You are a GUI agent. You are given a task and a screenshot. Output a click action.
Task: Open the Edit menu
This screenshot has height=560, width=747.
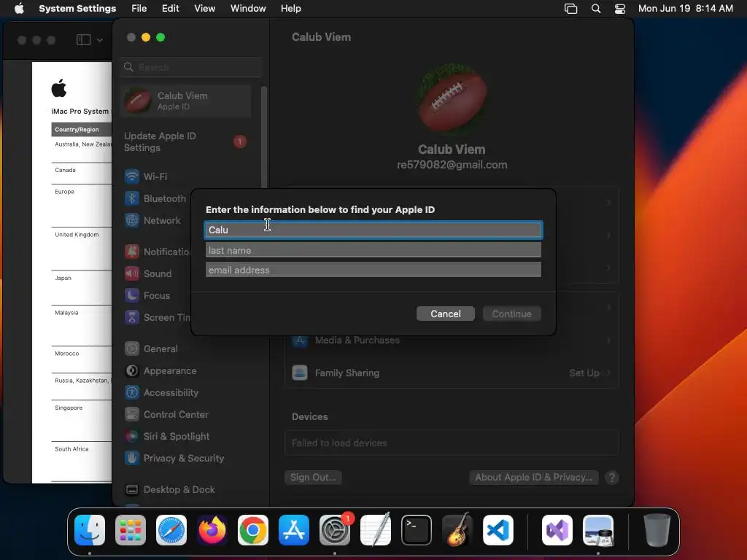170,9
